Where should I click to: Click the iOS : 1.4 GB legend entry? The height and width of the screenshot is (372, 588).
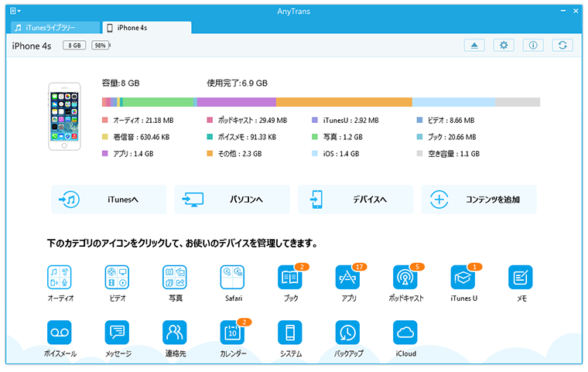tap(336, 153)
